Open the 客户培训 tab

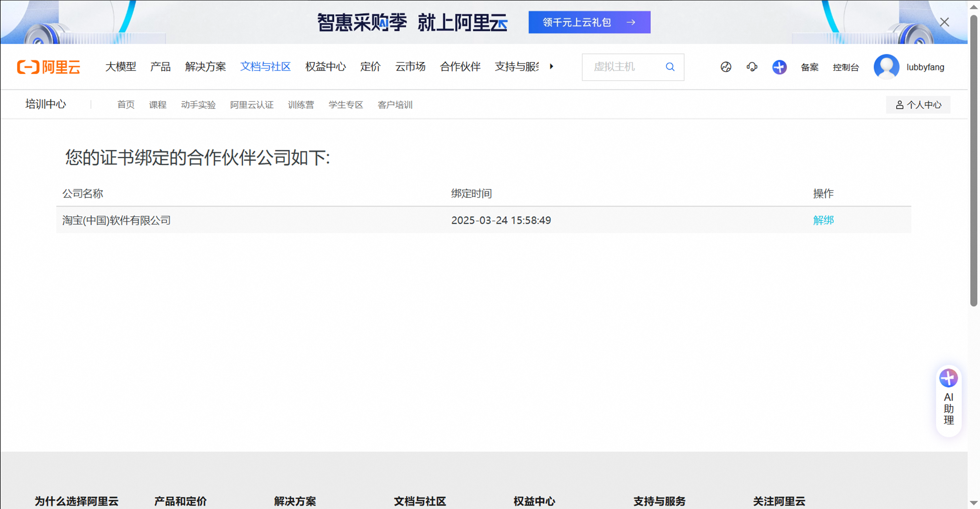(x=395, y=105)
